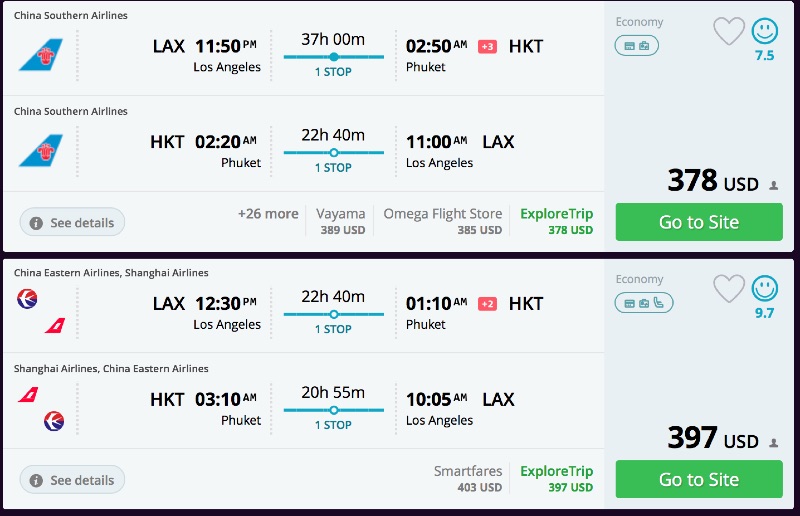Expand See details for the 378 USD flight

coord(72,222)
